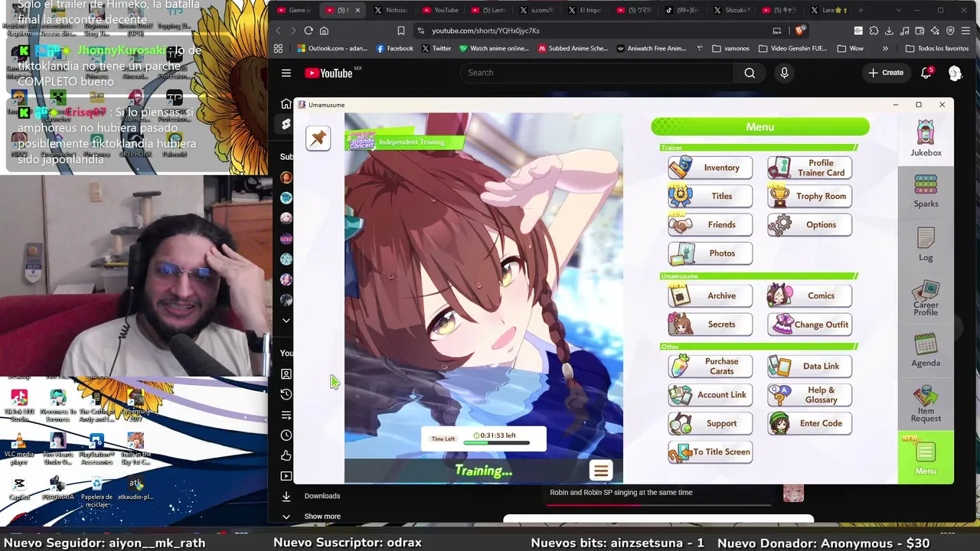Open Sparks in the game sidebar
Image resolution: width=980 pixels, height=551 pixels.
[926, 191]
